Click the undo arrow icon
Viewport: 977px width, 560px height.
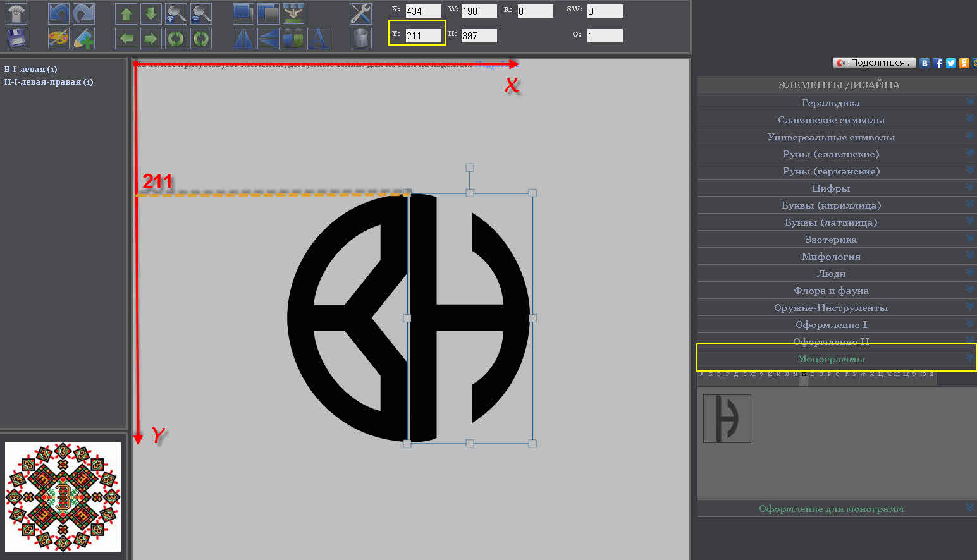pyautogui.click(x=59, y=13)
